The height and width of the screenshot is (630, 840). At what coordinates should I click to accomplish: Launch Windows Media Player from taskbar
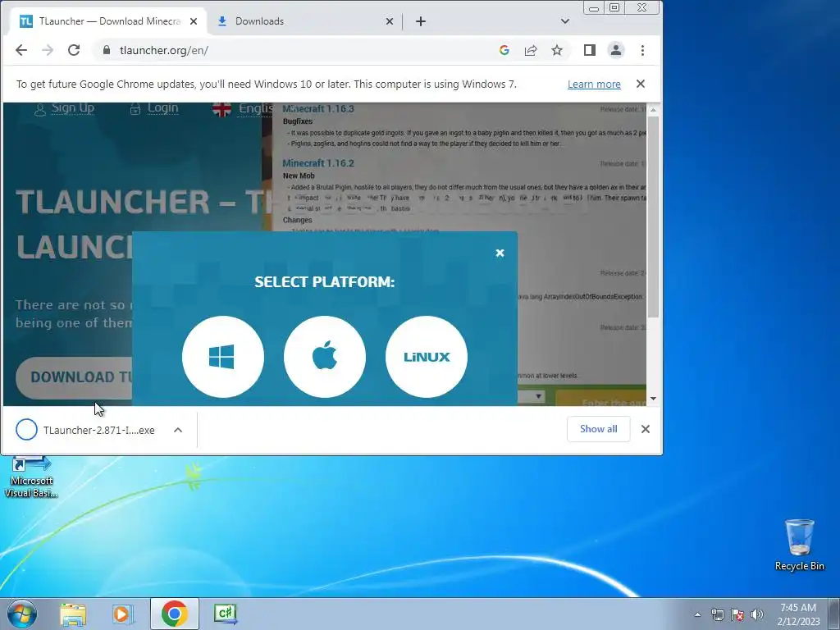point(123,614)
